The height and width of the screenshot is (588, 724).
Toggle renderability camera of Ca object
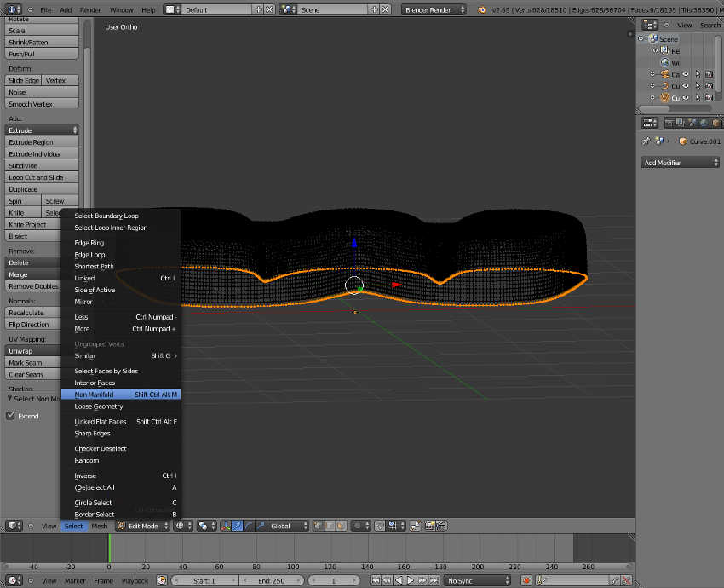pyautogui.click(x=710, y=74)
